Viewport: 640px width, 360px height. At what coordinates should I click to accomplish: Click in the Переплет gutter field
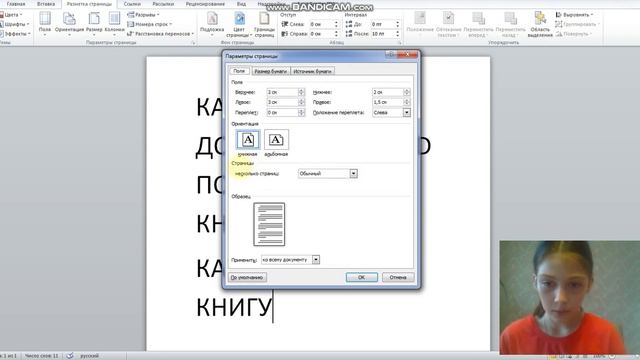click(x=282, y=112)
